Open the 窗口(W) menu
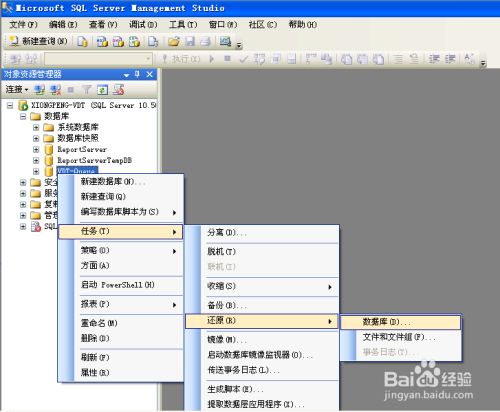 click(223, 24)
